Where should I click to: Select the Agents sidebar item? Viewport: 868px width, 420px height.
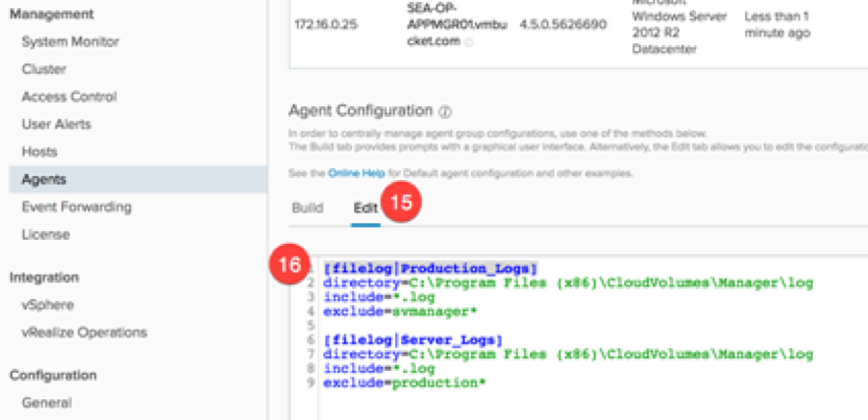coord(44,180)
